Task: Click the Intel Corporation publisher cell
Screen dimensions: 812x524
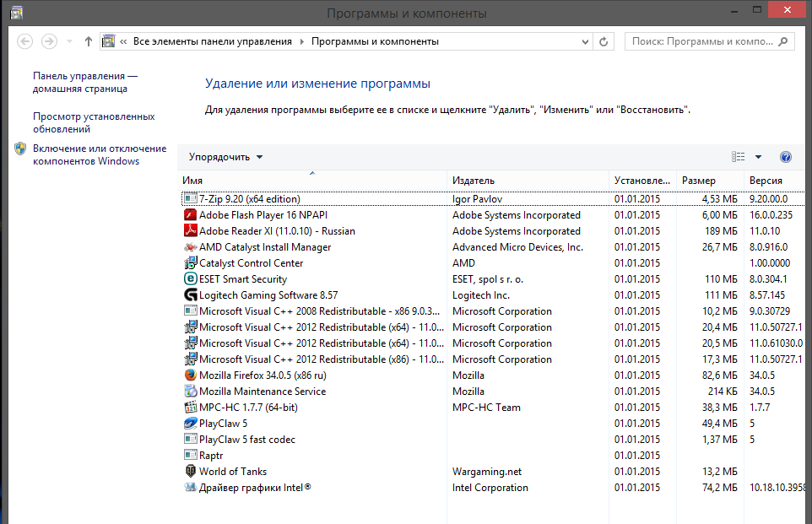Action: point(490,488)
